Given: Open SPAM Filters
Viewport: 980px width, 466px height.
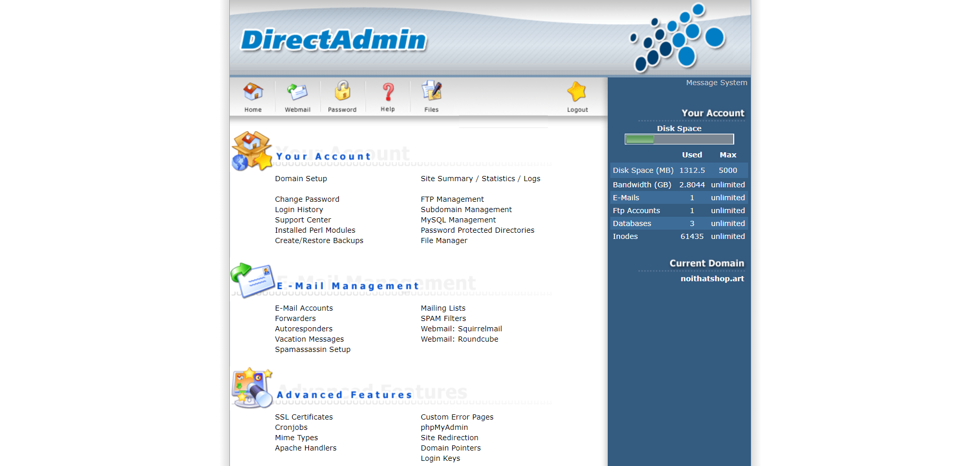Looking at the screenshot, I should [x=444, y=318].
